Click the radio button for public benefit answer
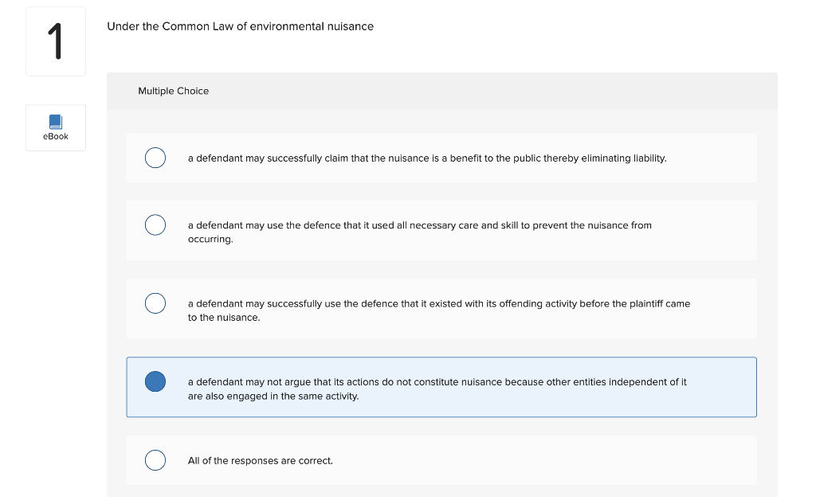The image size is (816, 504). (155, 158)
